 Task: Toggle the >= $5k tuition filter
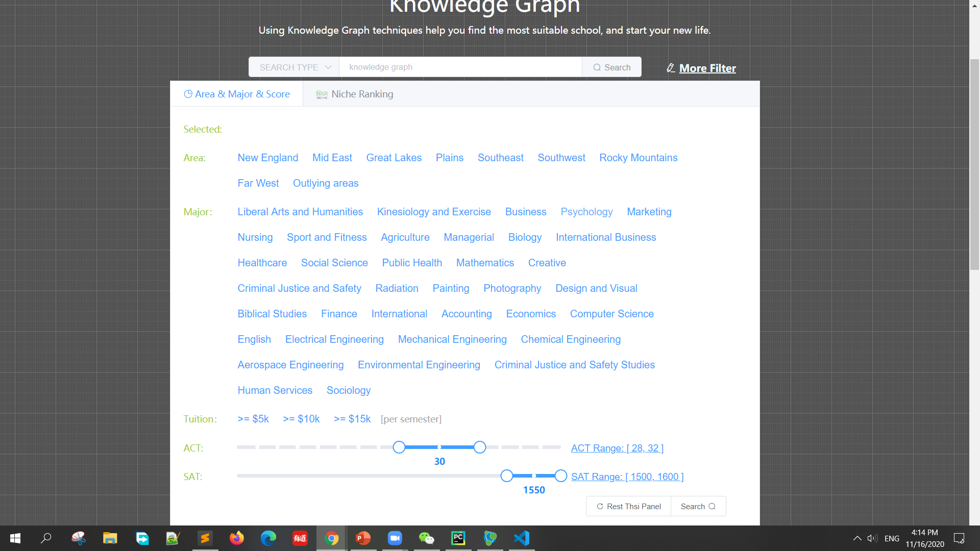point(253,418)
